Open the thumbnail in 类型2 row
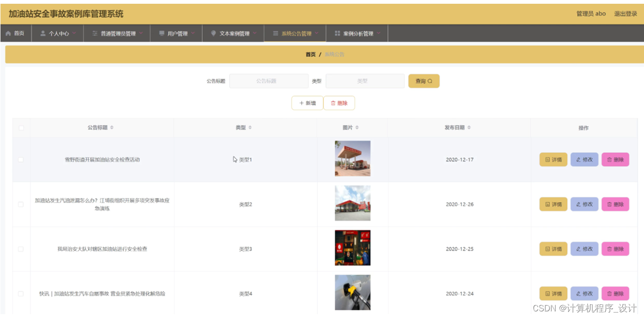Screen dimensions: 644x317 (x=353, y=203)
